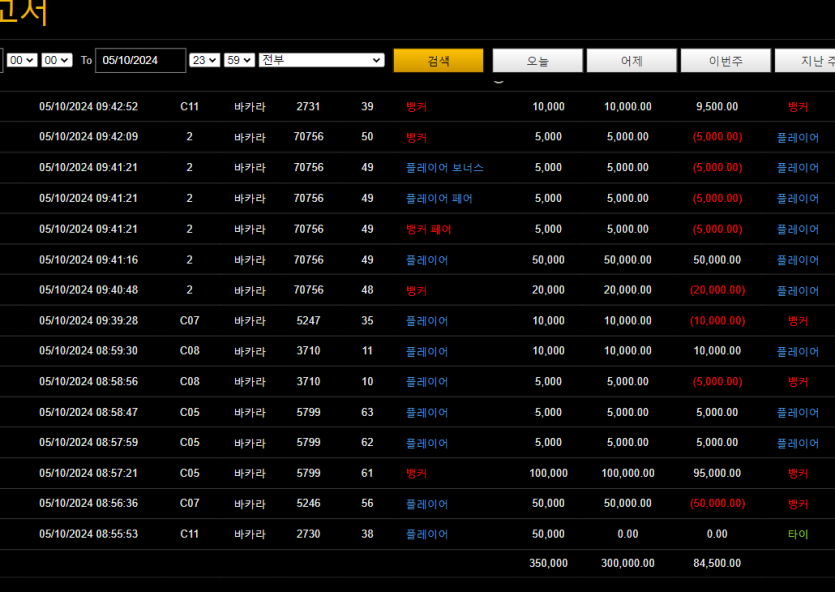Click the yellow 검색 search button
The width and height of the screenshot is (835, 592).
coord(438,61)
